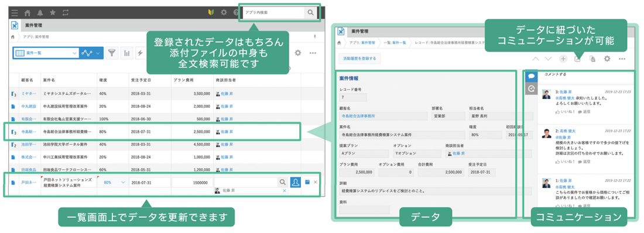Open the line-graph dropdown next to 案件一覧
The height and width of the screenshot is (233, 644).
91,53
